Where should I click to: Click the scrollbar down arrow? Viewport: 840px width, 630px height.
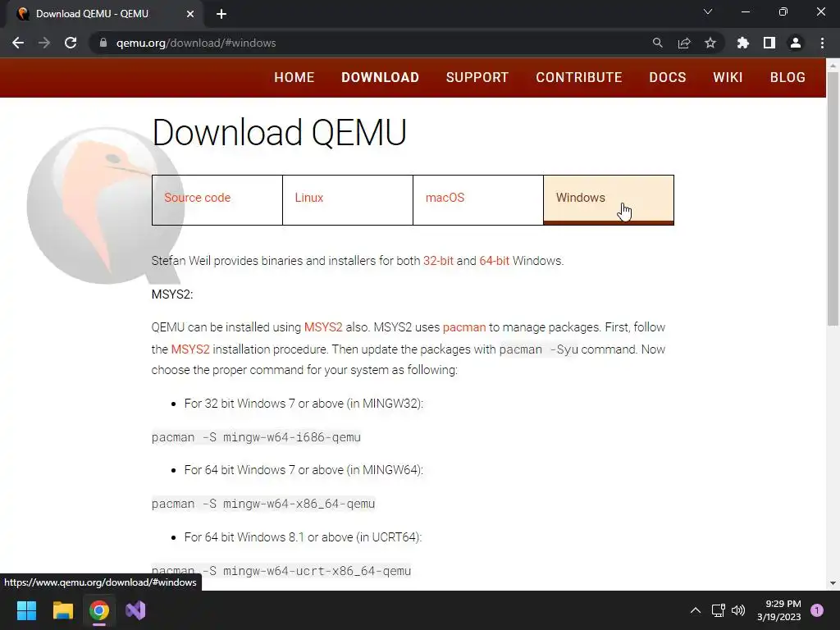click(833, 583)
